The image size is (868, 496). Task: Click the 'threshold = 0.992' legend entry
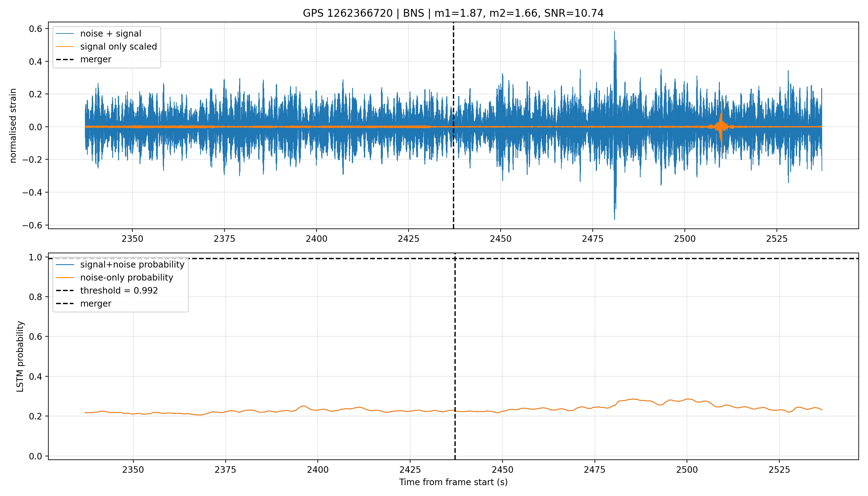pos(107,290)
